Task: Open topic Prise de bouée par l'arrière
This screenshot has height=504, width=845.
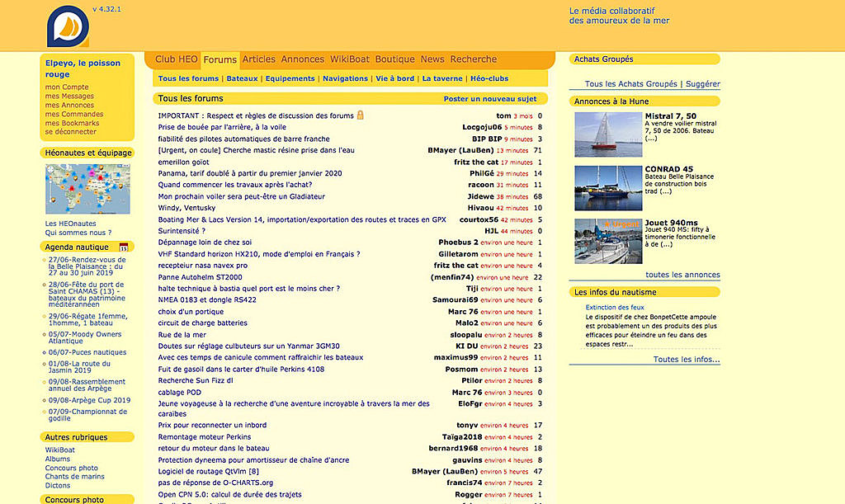Action: coord(222,128)
